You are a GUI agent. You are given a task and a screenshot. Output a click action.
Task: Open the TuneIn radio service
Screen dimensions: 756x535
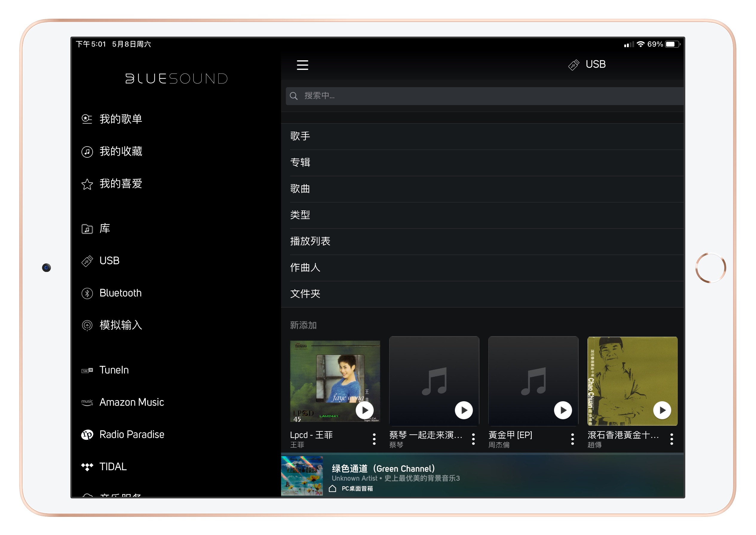114,370
